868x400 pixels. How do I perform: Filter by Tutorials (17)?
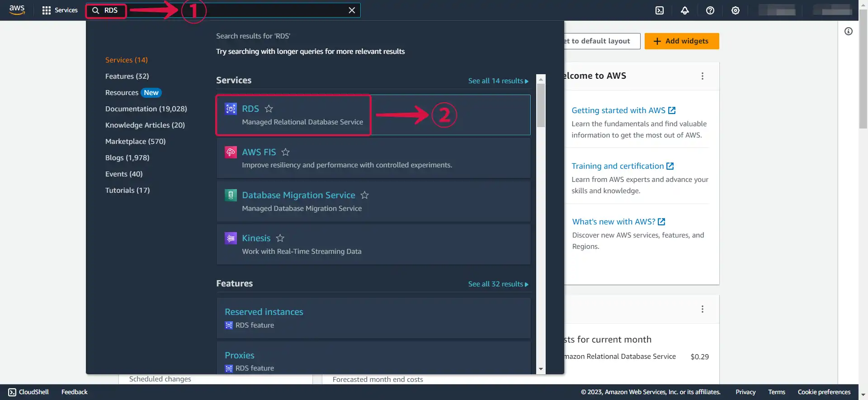[127, 190]
